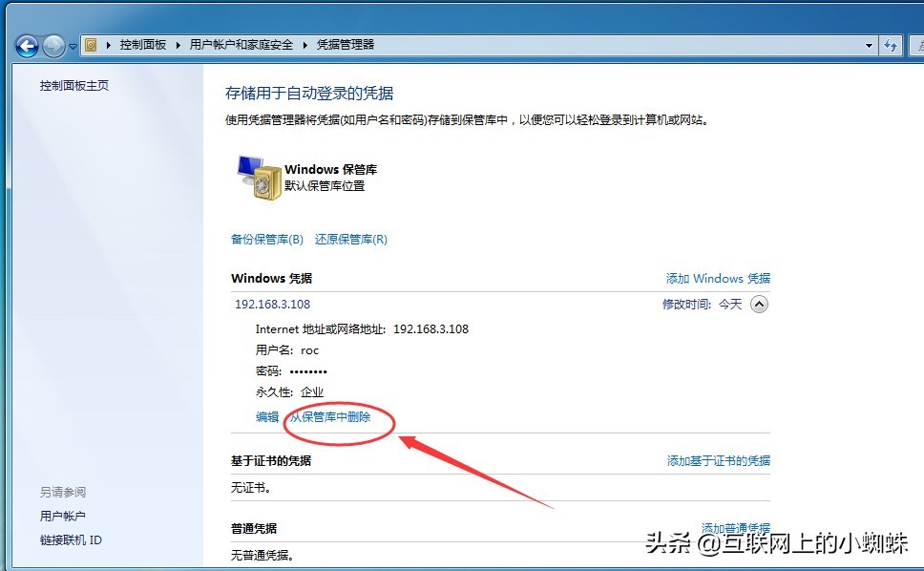Click the Control Panel icon in the address bar
Image resolution: width=924 pixels, height=571 pixels.
click(91, 45)
